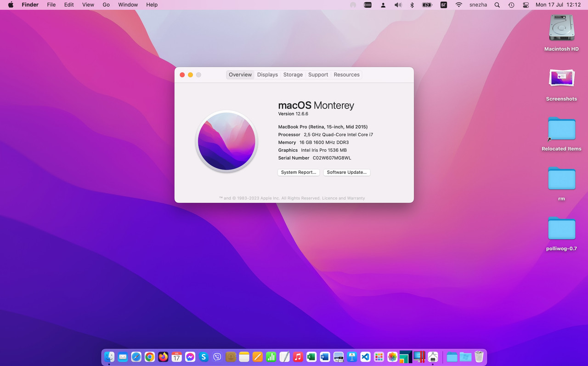Click the date and time in menu bar
Viewport: 588px width, 366px height.
pos(558,5)
